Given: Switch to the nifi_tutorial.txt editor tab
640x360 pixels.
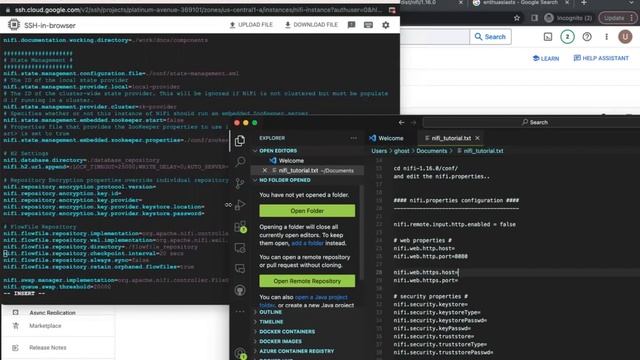Looking at the screenshot, I should click(x=451, y=138).
